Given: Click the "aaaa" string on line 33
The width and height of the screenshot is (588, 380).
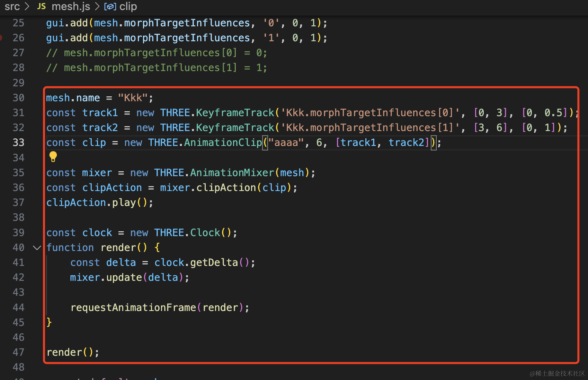Looking at the screenshot, I should tap(286, 142).
